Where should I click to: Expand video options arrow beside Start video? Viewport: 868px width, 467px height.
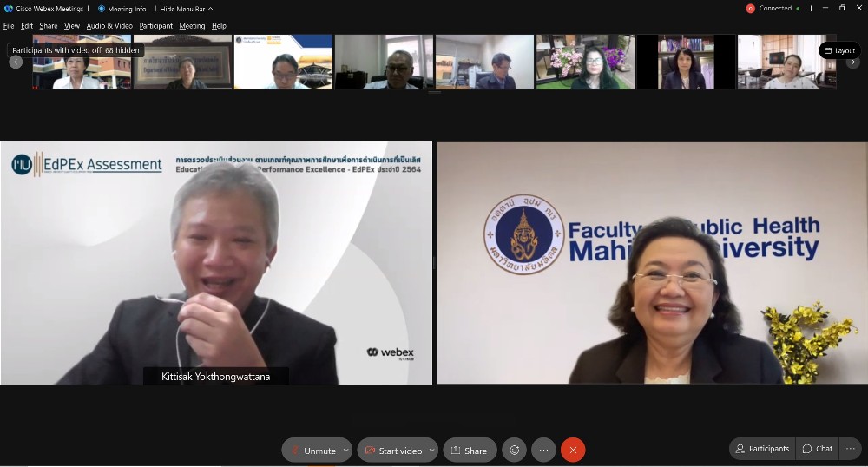[x=431, y=450]
